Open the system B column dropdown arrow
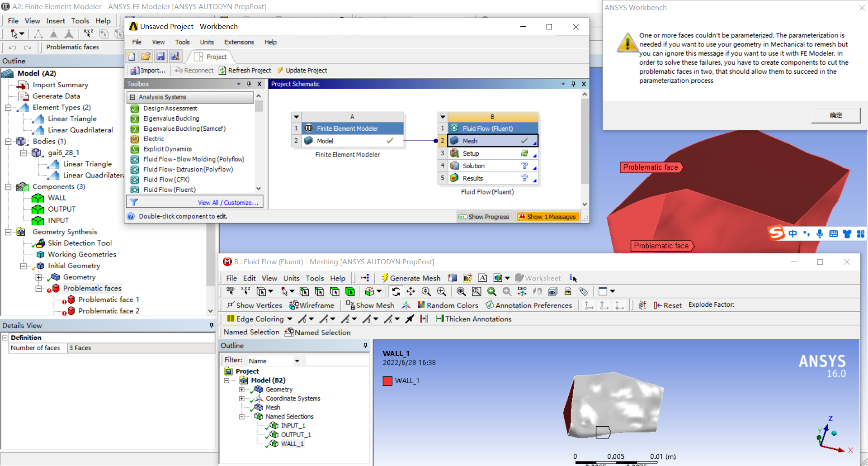This screenshot has width=868, height=466. (443, 117)
